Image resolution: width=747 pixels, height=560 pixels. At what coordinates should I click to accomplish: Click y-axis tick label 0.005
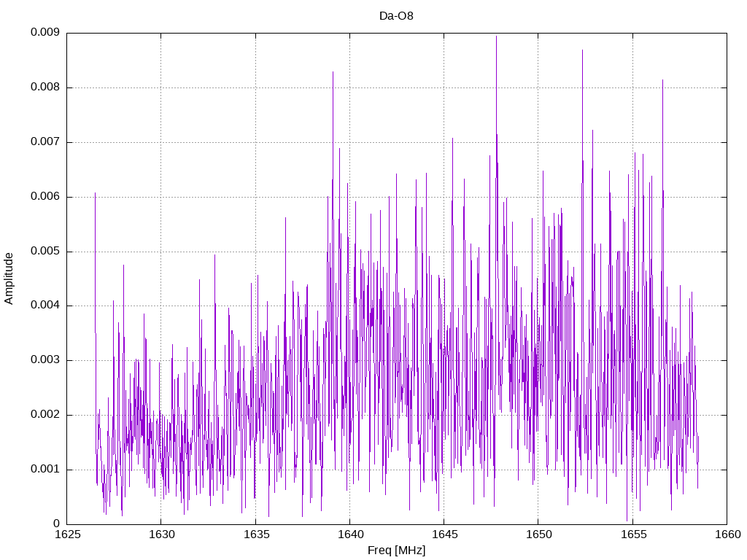(45, 252)
